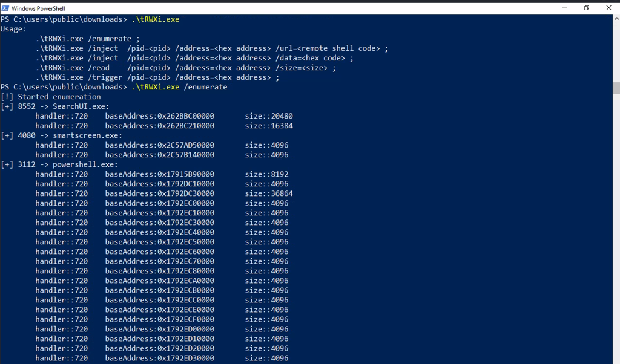Click handler::720 in the 0x262BBC00000 row
620x364 pixels.
[61, 116]
